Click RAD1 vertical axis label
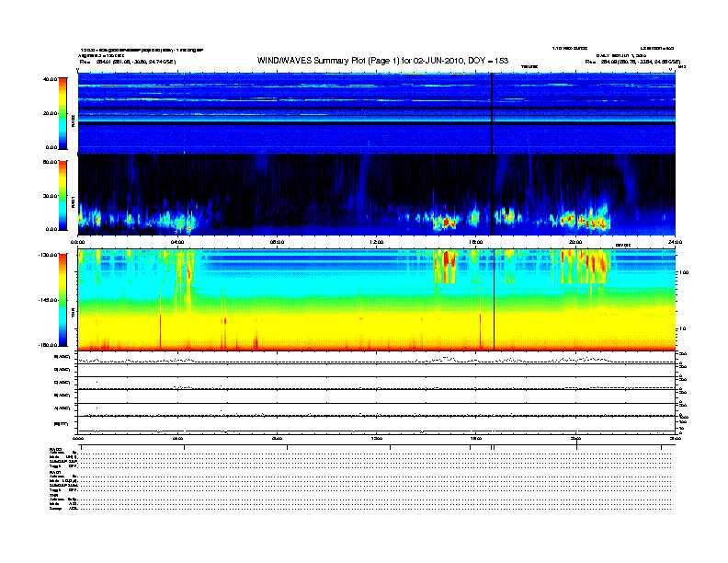 point(73,201)
